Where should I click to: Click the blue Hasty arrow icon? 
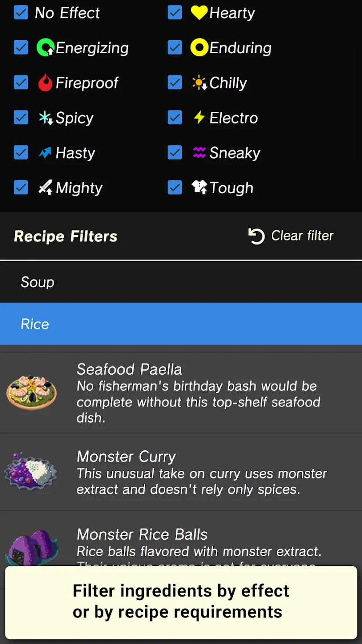(45, 153)
